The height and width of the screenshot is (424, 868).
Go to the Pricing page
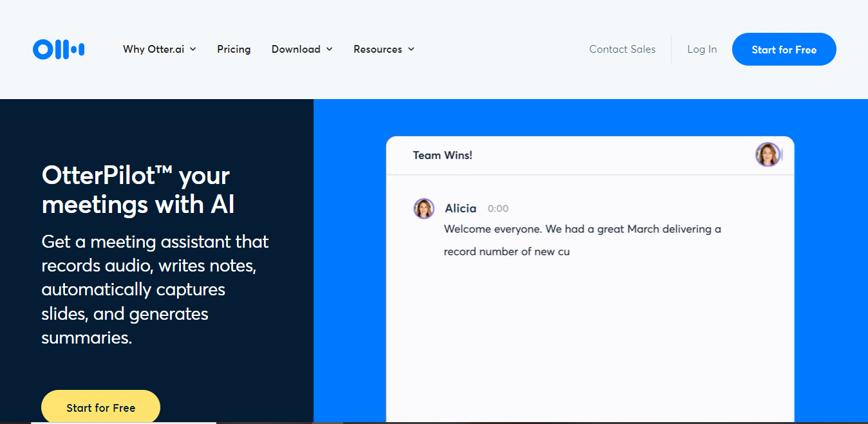pos(234,49)
